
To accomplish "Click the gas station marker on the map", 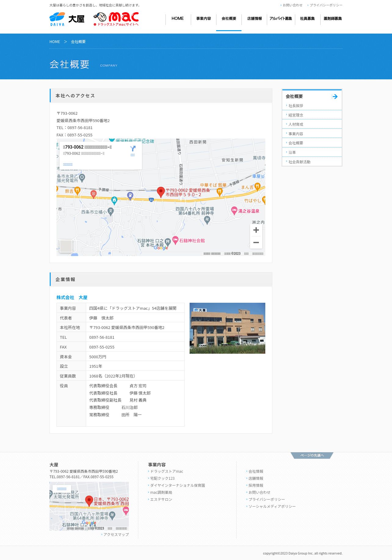I will pyautogui.click(x=130, y=196).
